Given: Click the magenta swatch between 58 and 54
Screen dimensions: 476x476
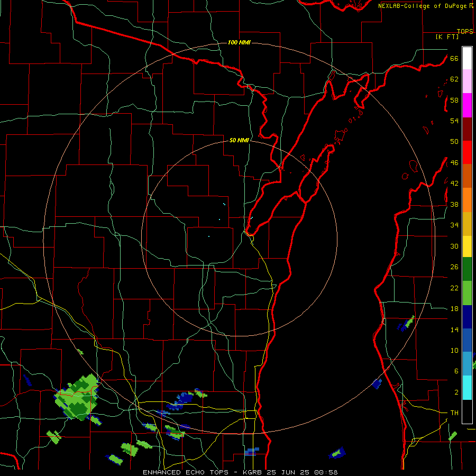Looking at the screenshot, I should 467,105.
